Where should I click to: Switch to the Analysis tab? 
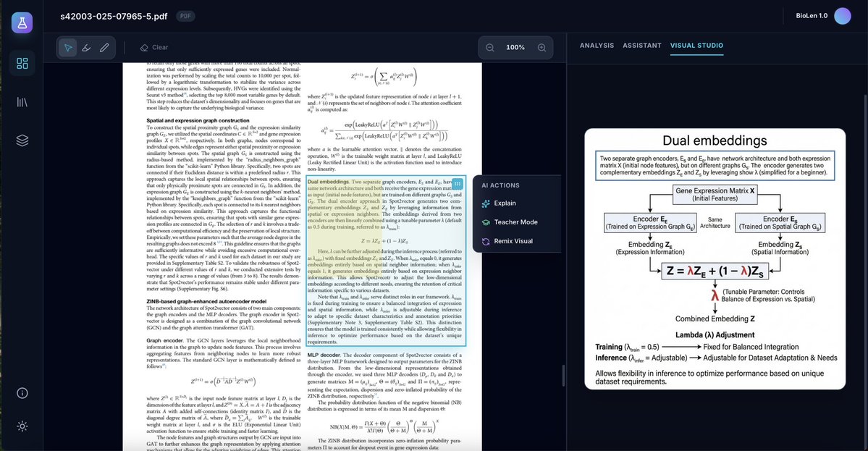click(596, 45)
